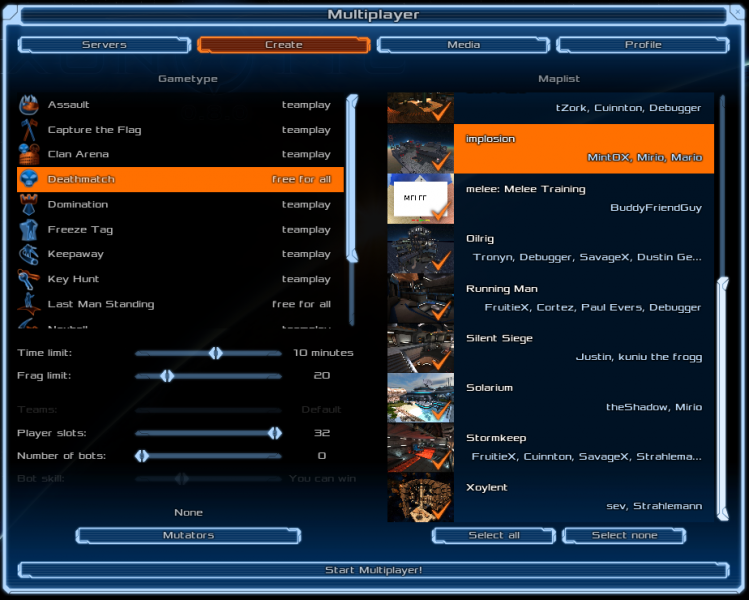Select Freeze Tag gametype
Image resolution: width=749 pixels, height=600 pixels.
pyautogui.click(x=181, y=229)
